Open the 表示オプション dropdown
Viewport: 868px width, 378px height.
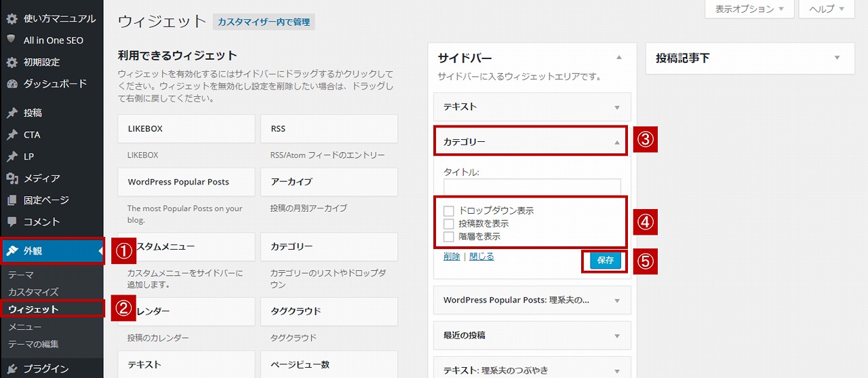[749, 10]
